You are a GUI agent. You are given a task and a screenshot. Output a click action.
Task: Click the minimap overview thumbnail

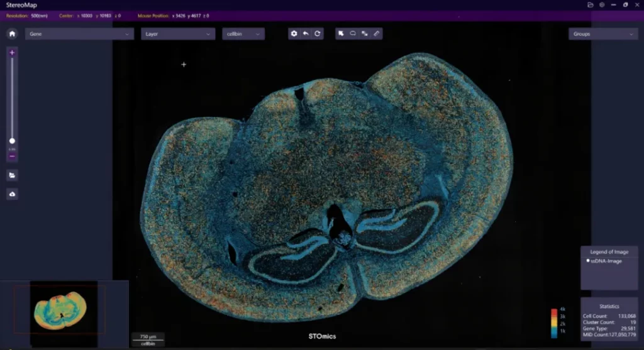click(60, 309)
